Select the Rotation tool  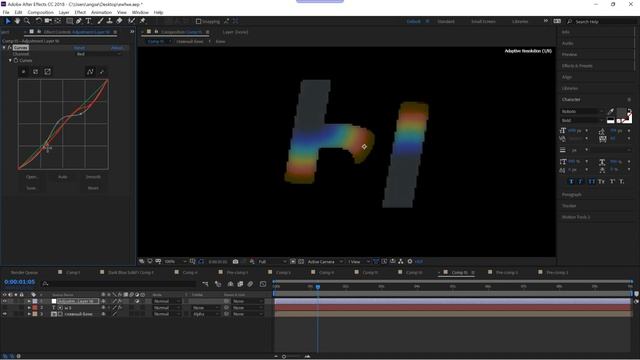(38, 21)
